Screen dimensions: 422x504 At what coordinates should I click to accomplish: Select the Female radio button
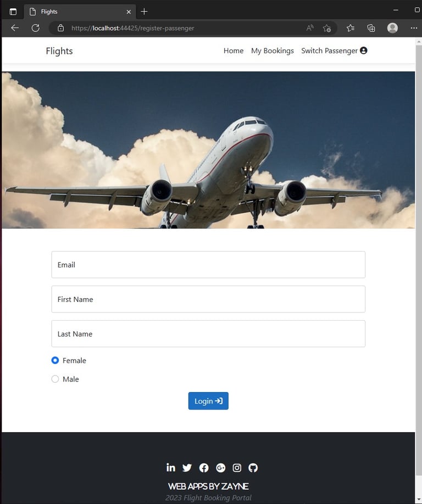point(55,360)
